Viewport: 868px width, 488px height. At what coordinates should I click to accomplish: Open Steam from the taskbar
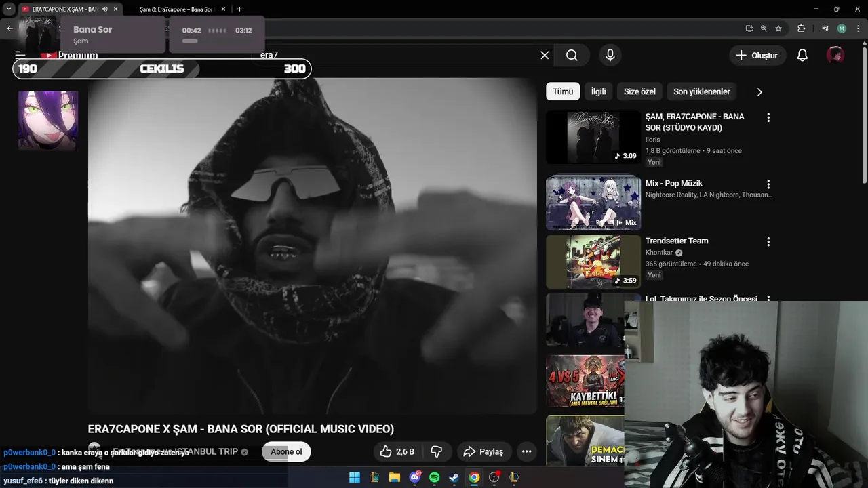pyautogui.click(x=454, y=477)
